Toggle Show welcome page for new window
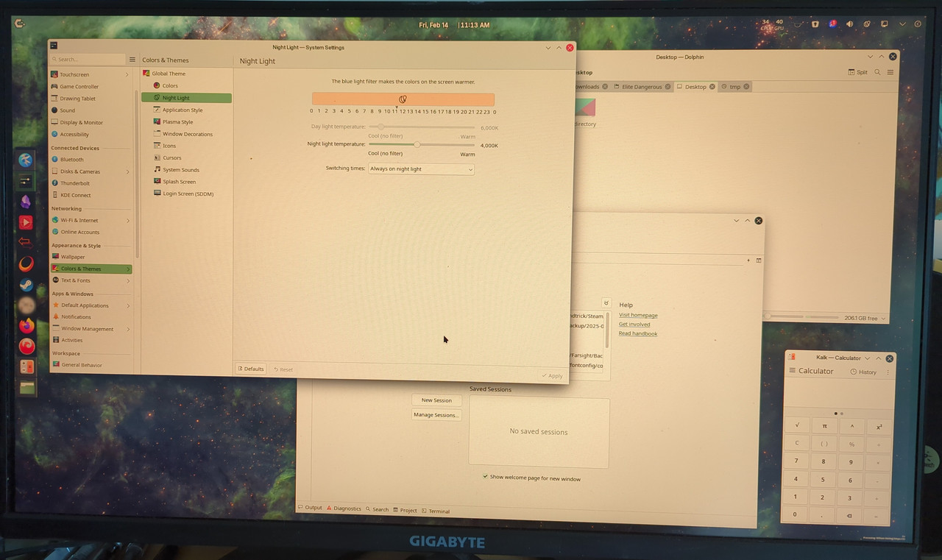The width and height of the screenshot is (942, 560). [531, 478]
